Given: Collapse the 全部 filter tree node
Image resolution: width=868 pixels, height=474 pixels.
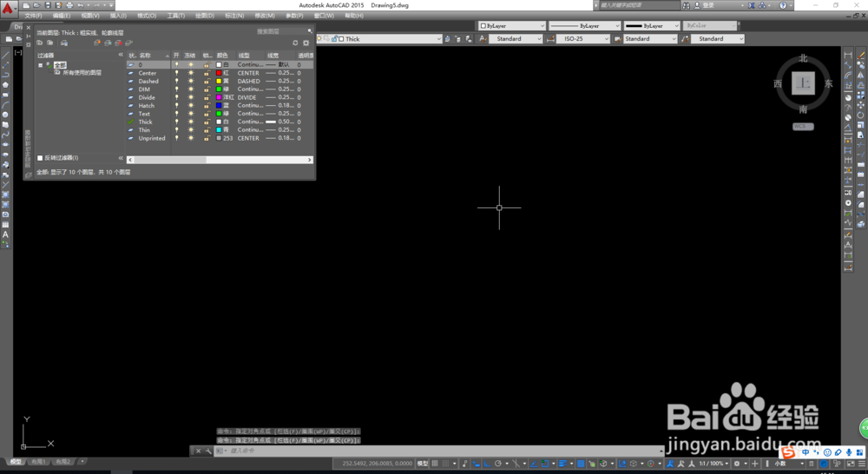Looking at the screenshot, I should pos(41,65).
